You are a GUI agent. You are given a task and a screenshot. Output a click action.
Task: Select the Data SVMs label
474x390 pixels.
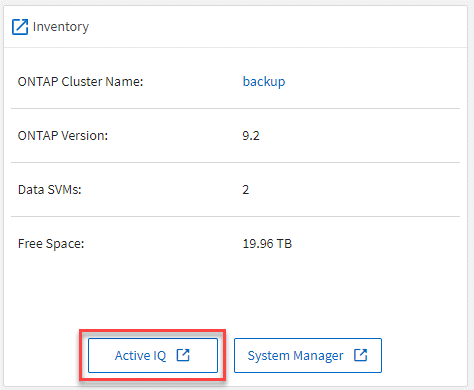click(x=50, y=190)
